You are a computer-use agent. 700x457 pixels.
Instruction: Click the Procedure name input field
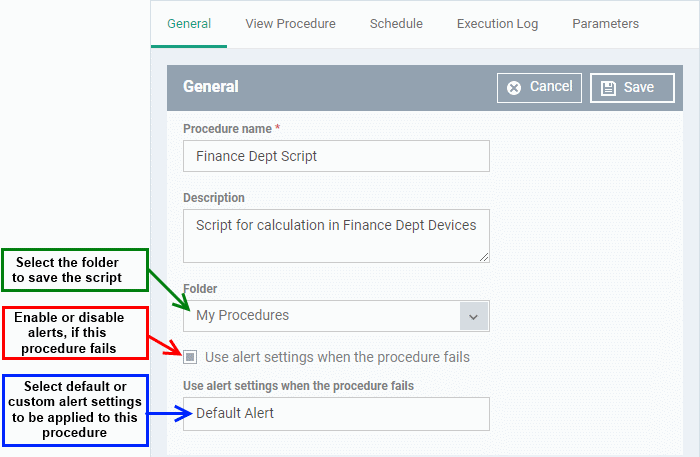336,156
